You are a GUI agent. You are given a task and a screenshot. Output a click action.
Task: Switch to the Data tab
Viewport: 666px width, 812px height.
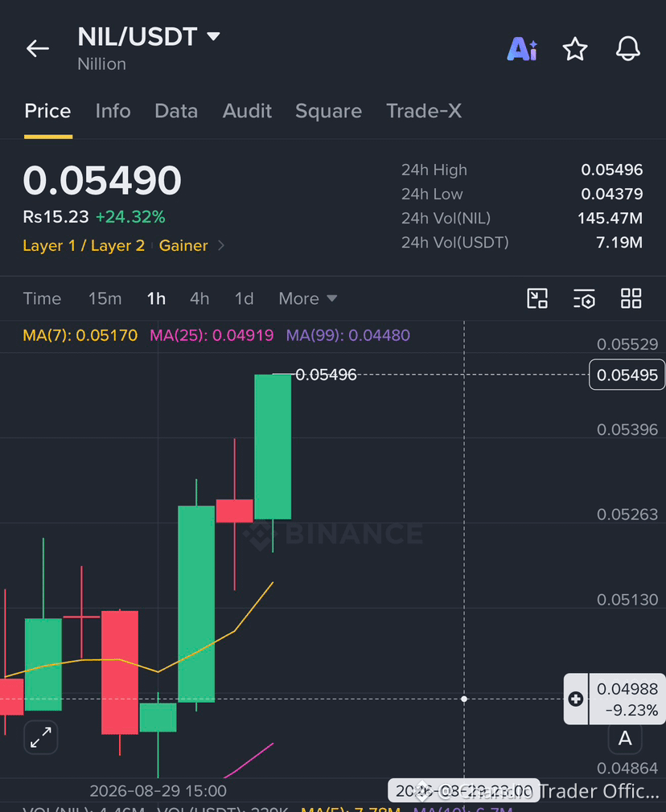[x=176, y=111]
